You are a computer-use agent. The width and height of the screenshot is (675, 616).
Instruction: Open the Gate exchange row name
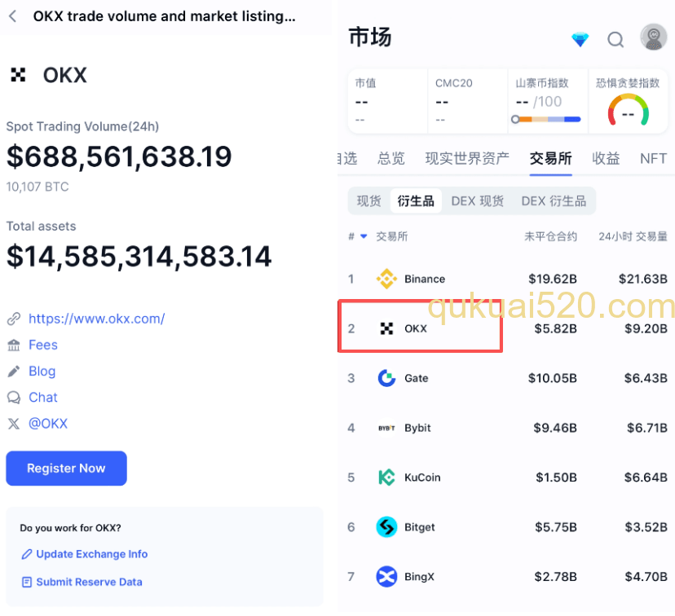(x=417, y=378)
